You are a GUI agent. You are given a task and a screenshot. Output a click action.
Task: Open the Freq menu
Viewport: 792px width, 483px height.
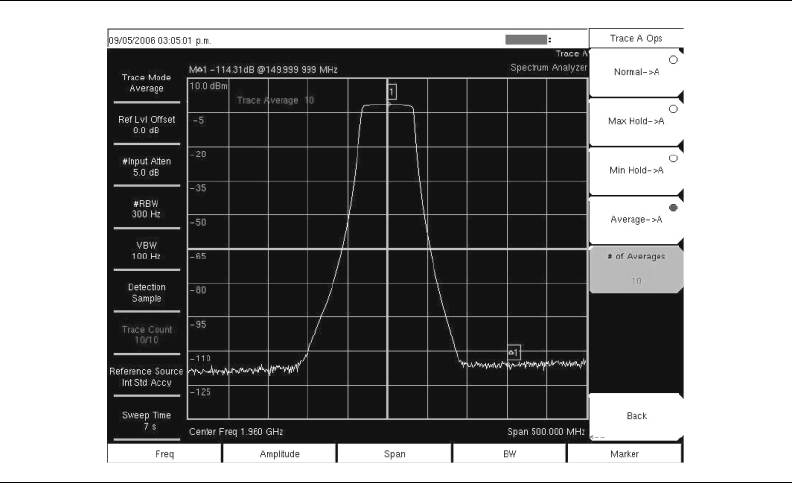point(165,454)
